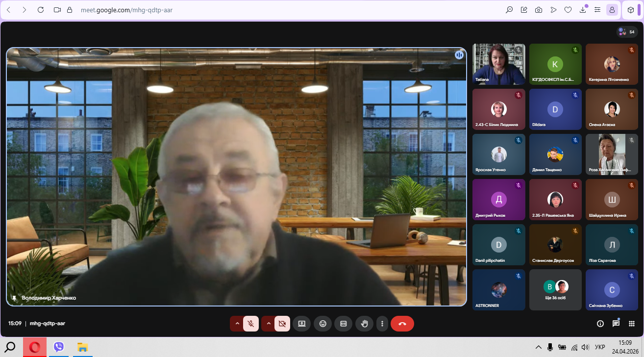Open the activities grid icon

632,324
